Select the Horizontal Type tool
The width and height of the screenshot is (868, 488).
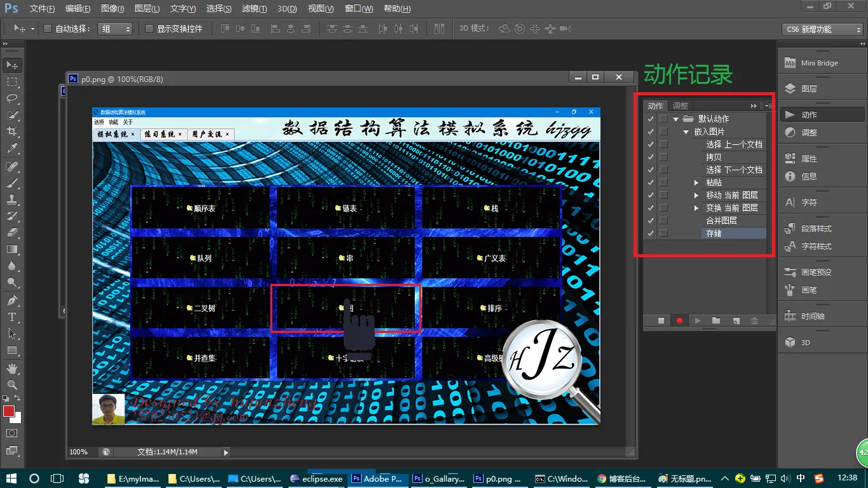click(x=12, y=316)
